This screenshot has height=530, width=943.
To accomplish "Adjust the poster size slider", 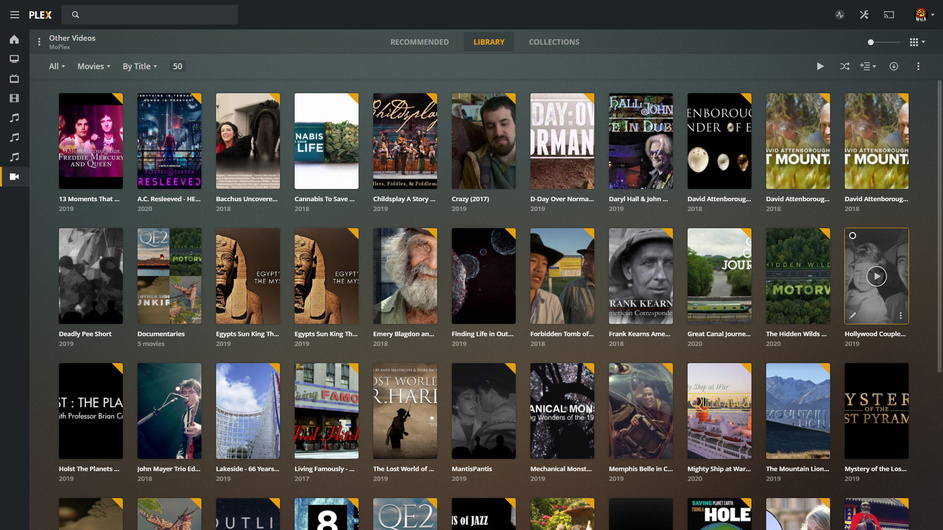I will click(883, 42).
